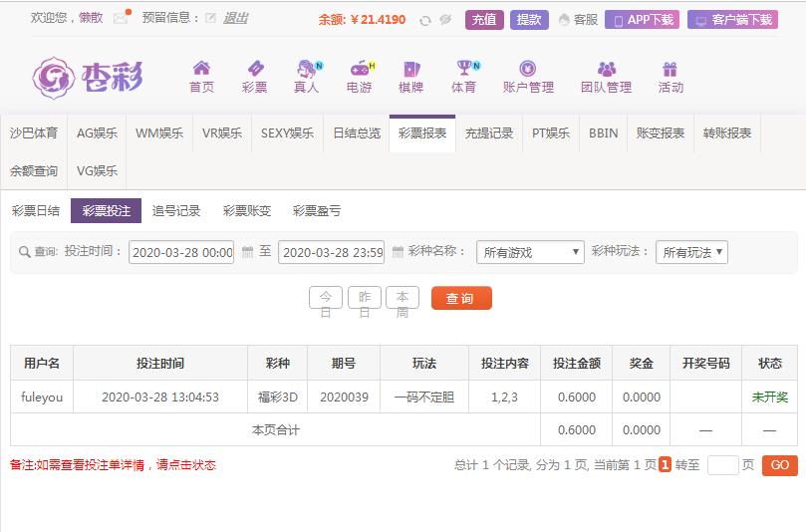
Task: Open the mail envelope icon with red dot
Action: coord(122,17)
